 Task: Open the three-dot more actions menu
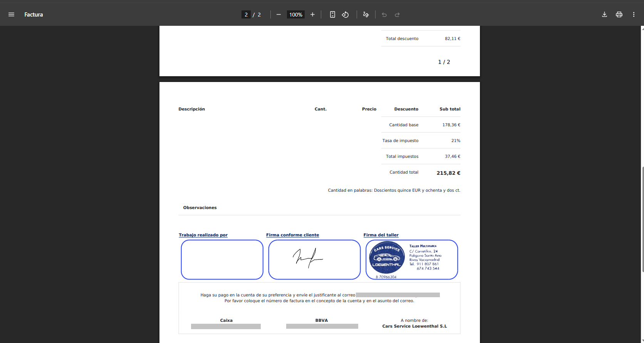pyautogui.click(x=634, y=15)
